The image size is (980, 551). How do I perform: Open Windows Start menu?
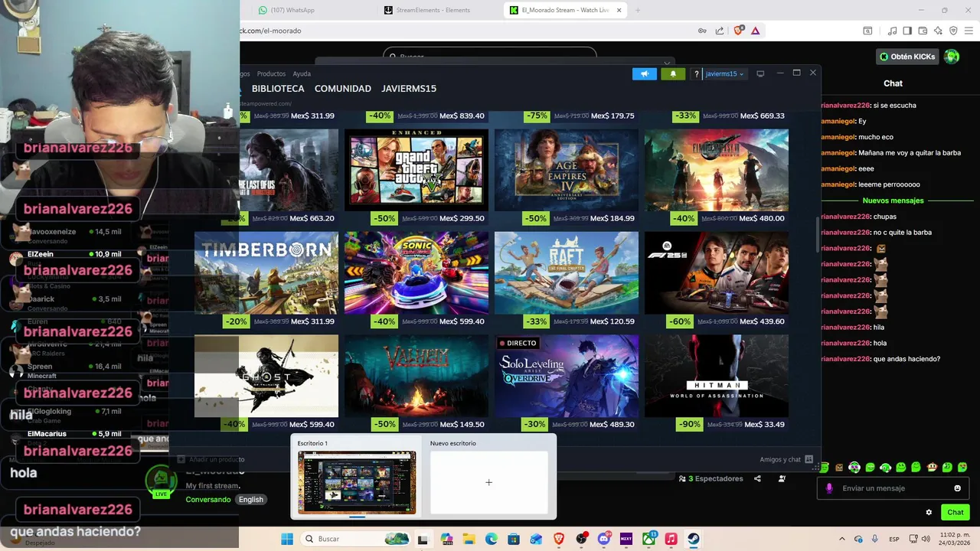[287, 539]
